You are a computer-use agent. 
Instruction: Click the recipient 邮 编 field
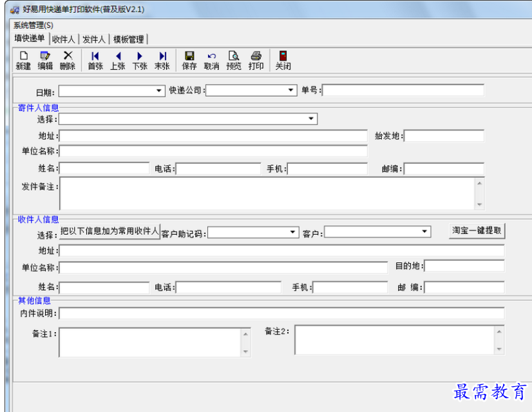point(464,288)
